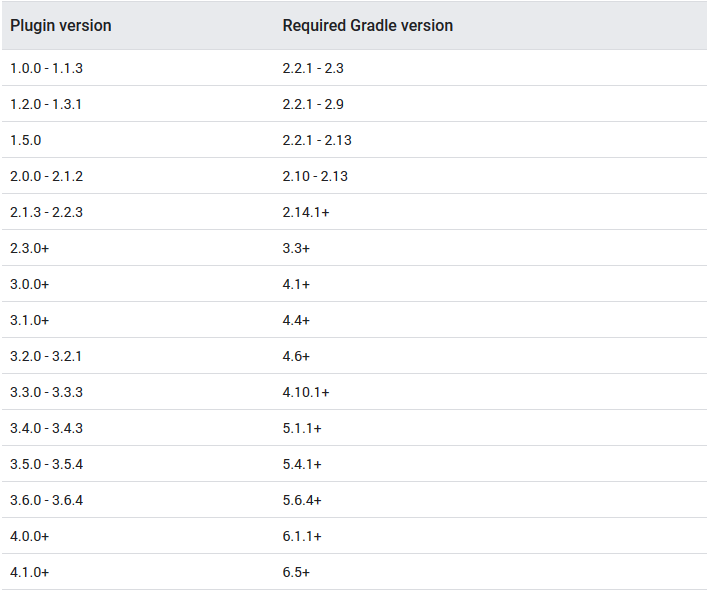710x590 pixels.
Task: Select plugin version 2.1.3 - 2.2.3
Action: [x=47, y=212]
